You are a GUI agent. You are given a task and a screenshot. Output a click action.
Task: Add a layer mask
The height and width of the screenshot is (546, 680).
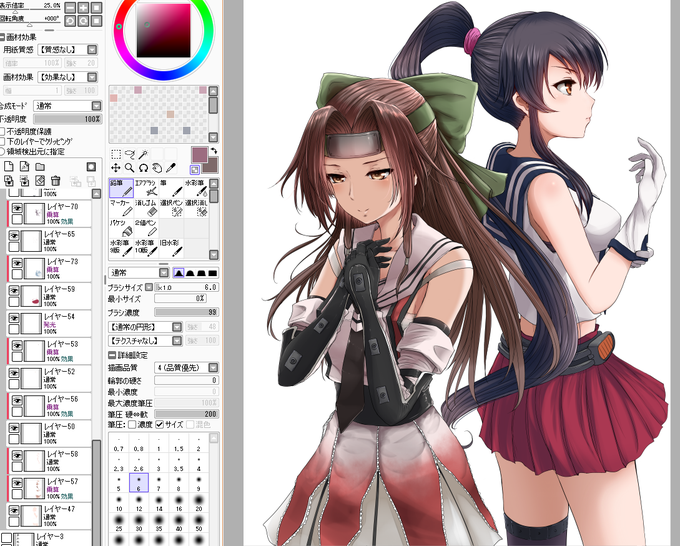pos(91,167)
